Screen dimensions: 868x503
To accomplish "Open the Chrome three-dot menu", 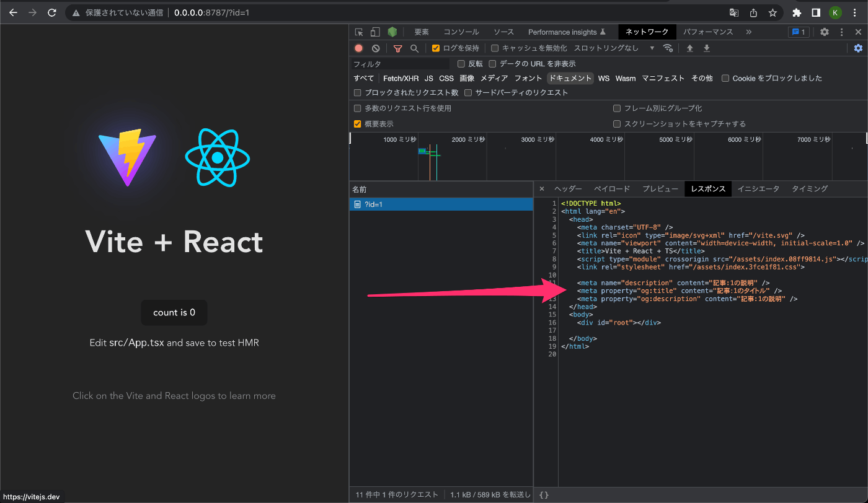I will click(856, 12).
